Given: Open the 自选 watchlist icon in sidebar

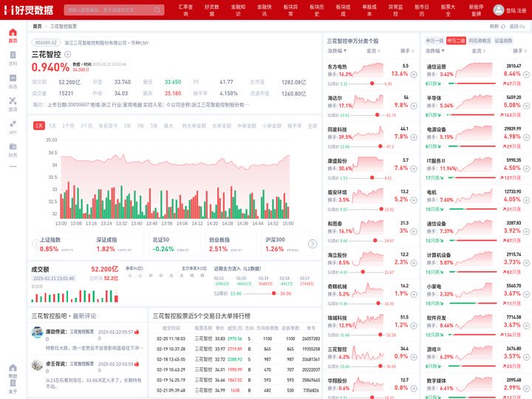Looking at the screenshot, I should [13, 78].
